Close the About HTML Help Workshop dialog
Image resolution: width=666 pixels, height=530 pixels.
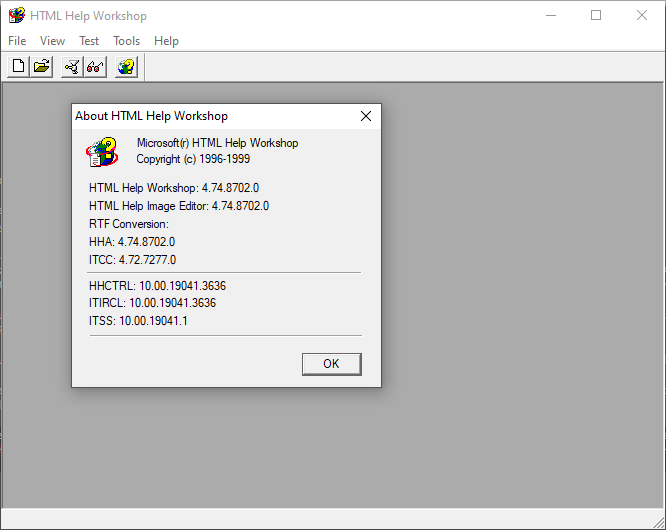[x=366, y=116]
